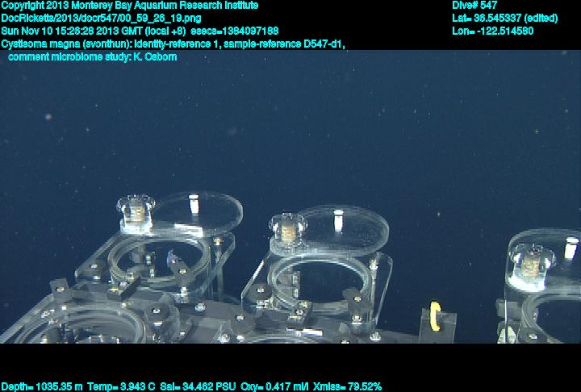Click the Lon= -122.514580 reading
Image resolution: width=581 pixels, height=392 pixels.
coord(493,31)
